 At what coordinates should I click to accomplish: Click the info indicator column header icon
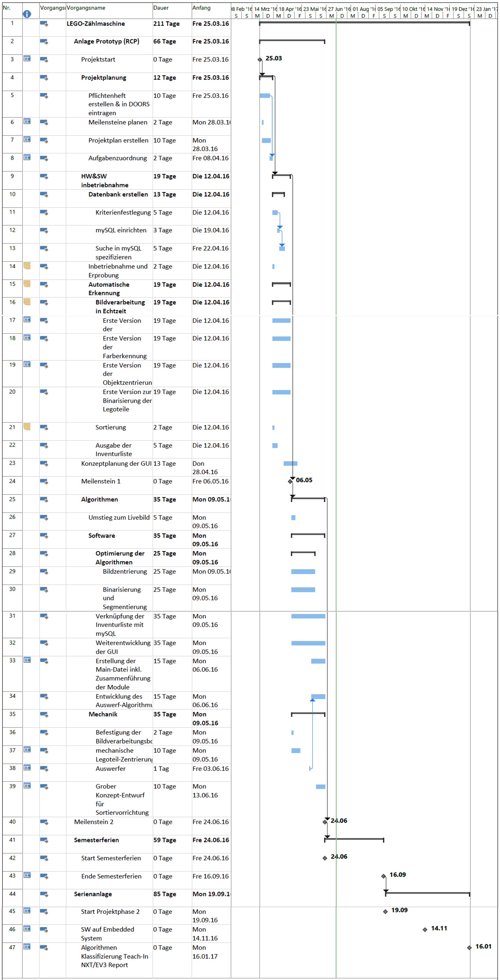pyautogui.click(x=27, y=14)
